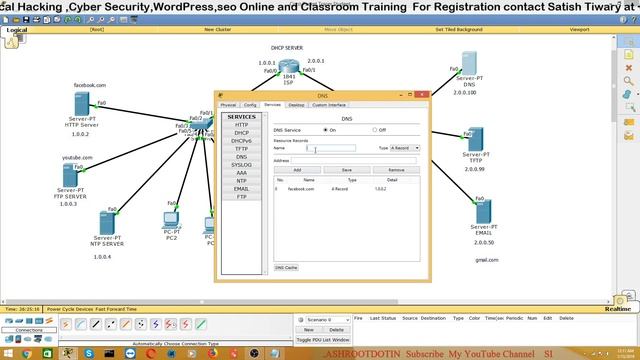Choose the green octal cable connection
The image size is (640, 360).
(x=201, y=324)
